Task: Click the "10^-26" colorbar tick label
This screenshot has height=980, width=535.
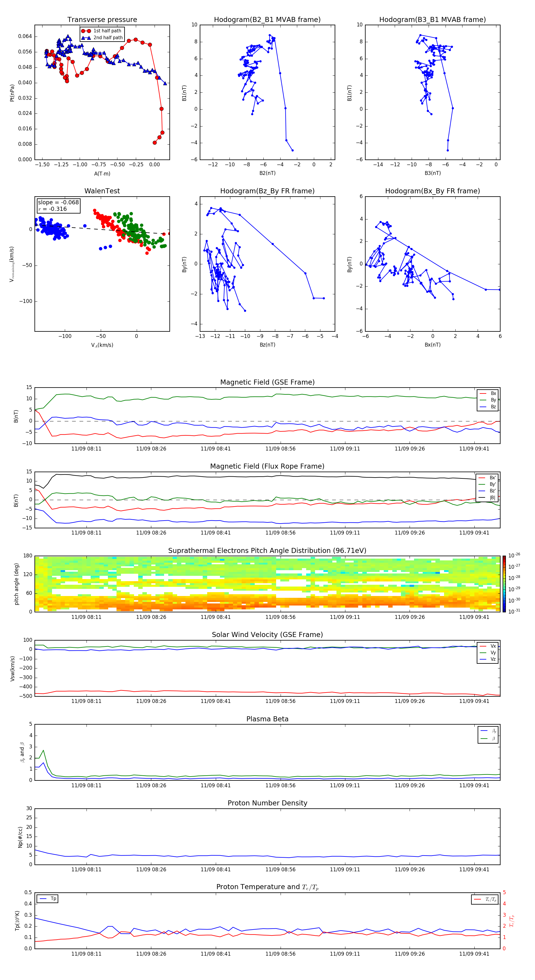Action: point(514,555)
